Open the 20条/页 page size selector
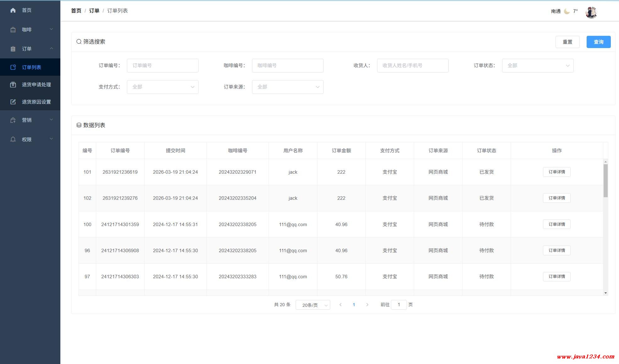 tap(313, 305)
